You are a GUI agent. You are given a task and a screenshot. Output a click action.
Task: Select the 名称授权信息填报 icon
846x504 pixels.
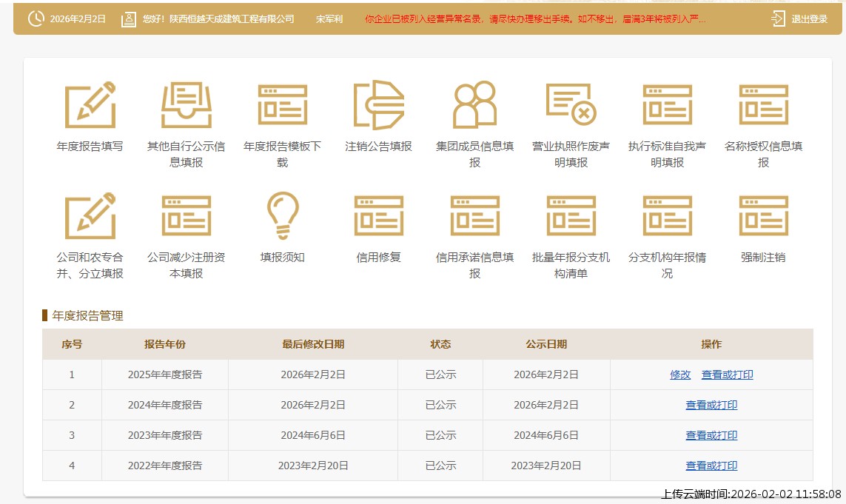coord(763,105)
